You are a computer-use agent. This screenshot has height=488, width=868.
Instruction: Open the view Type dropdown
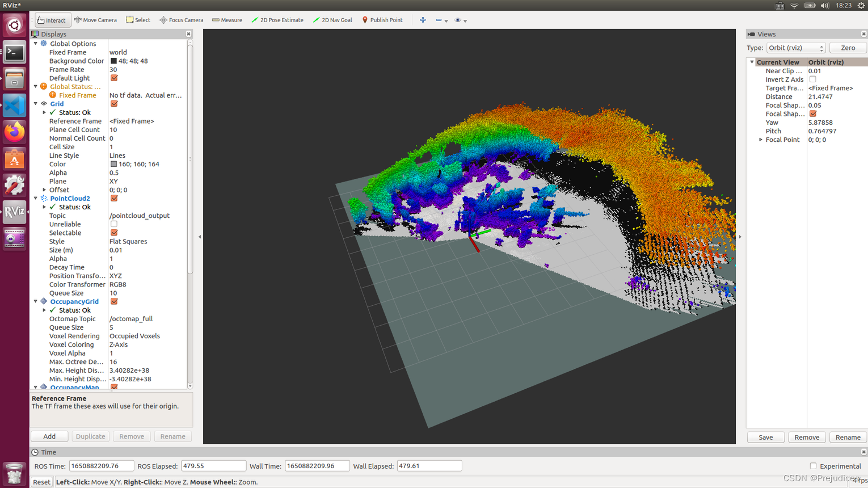(795, 48)
